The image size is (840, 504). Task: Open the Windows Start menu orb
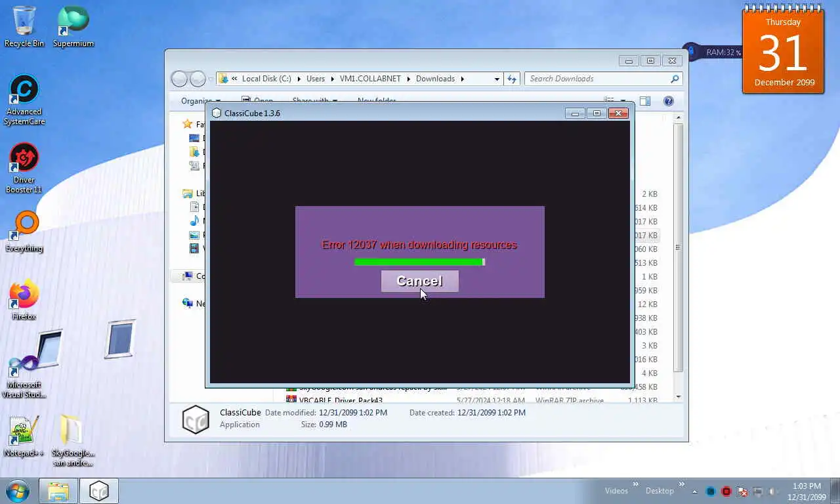pos(18,490)
